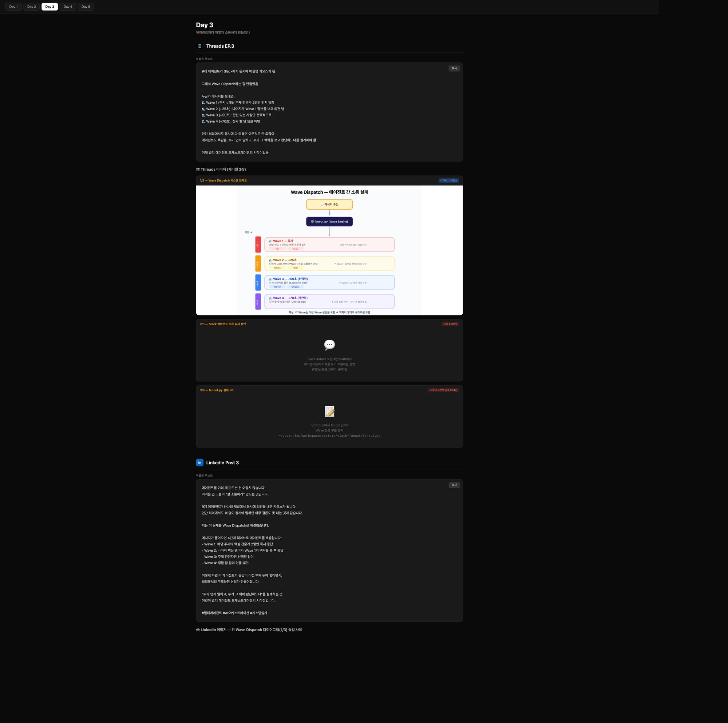Screen dimensions: 728x723
Task: Select the Day 4 tab
Action: click(x=67, y=7)
